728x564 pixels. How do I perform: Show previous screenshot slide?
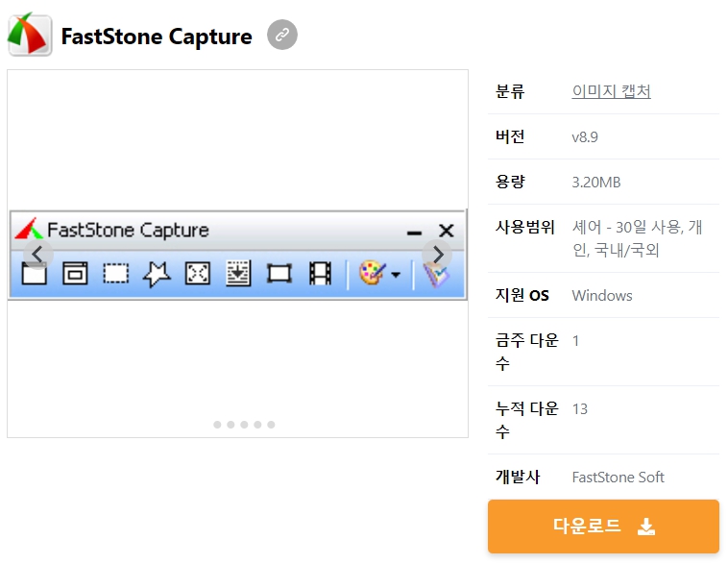38,254
